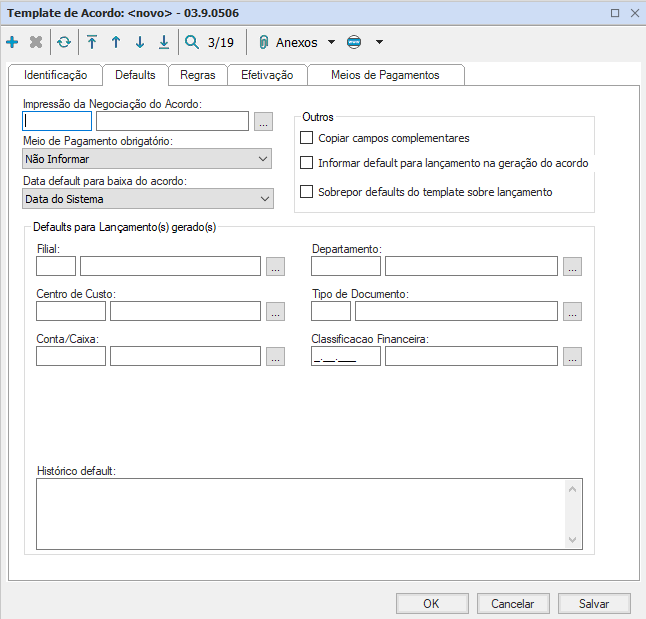
Task: Open the Meios de Pagamentos tab
Action: [384, 75]
